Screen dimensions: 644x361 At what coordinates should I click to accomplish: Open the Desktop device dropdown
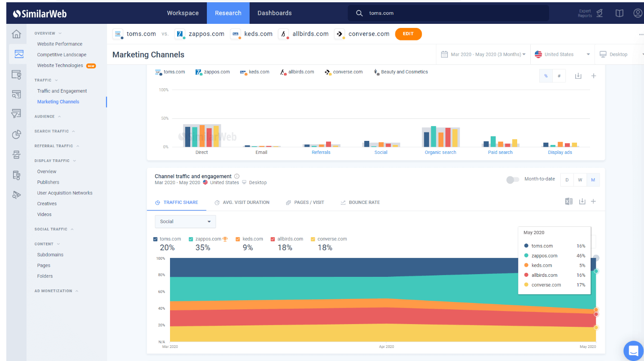tap(619, 54)
